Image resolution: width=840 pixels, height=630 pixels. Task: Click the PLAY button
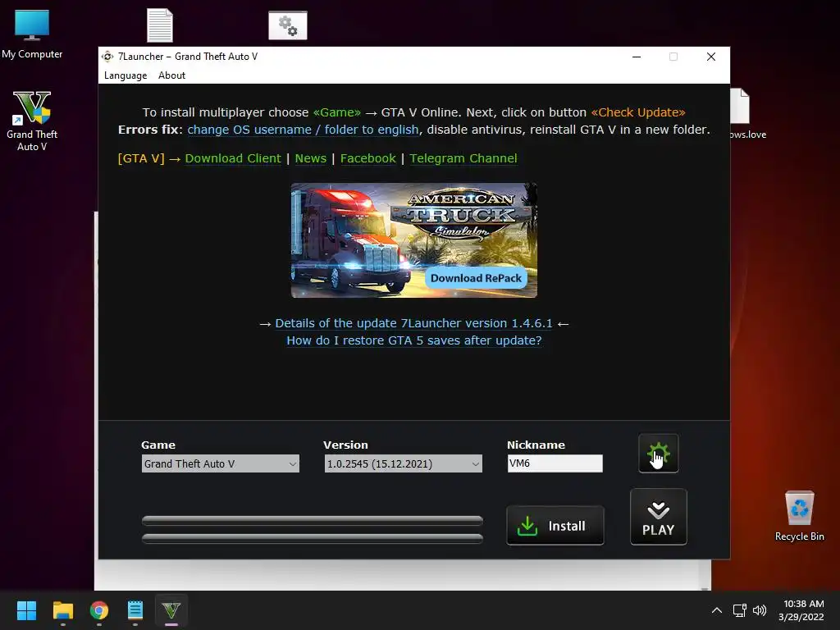coord(659,517)
